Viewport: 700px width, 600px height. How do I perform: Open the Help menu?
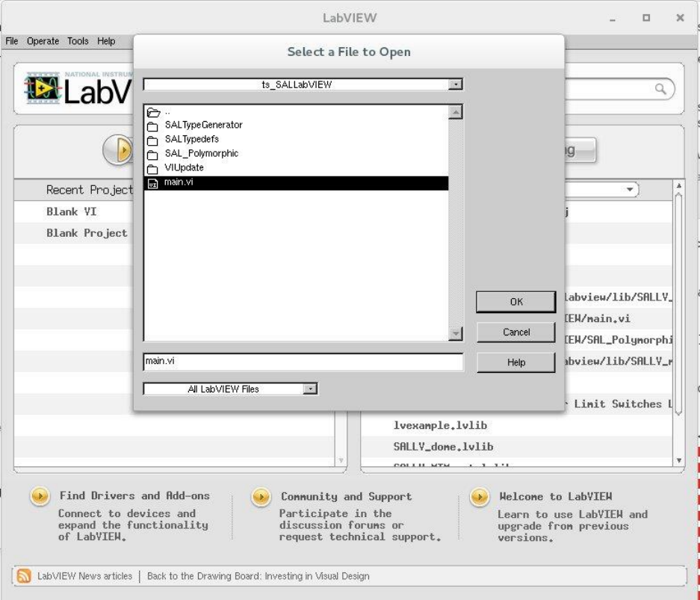(106, 41)
